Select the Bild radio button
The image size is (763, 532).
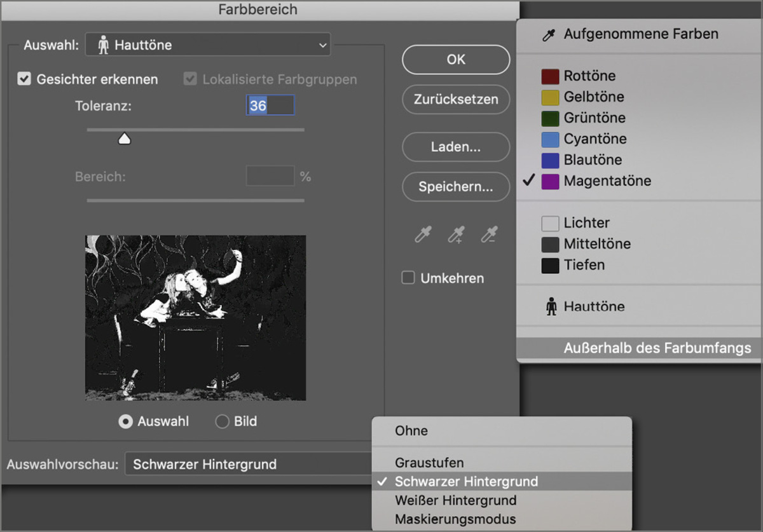click(222, 421)
